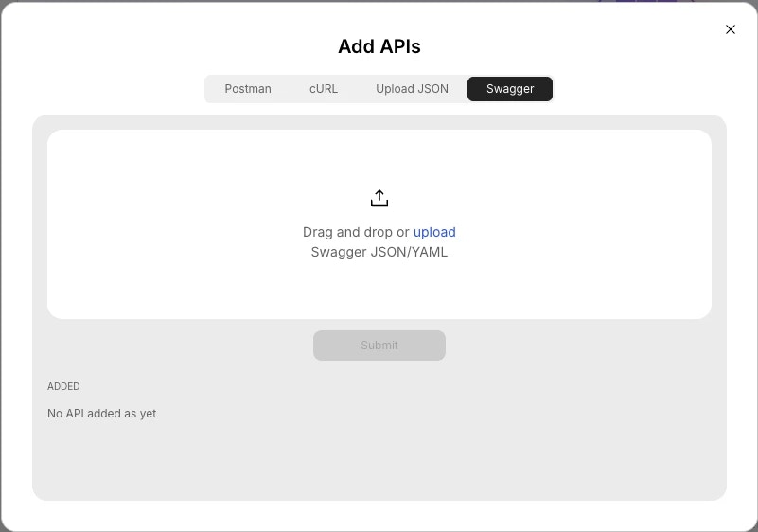Click the Swagger JSON/YAML text

tap(379, 252)
